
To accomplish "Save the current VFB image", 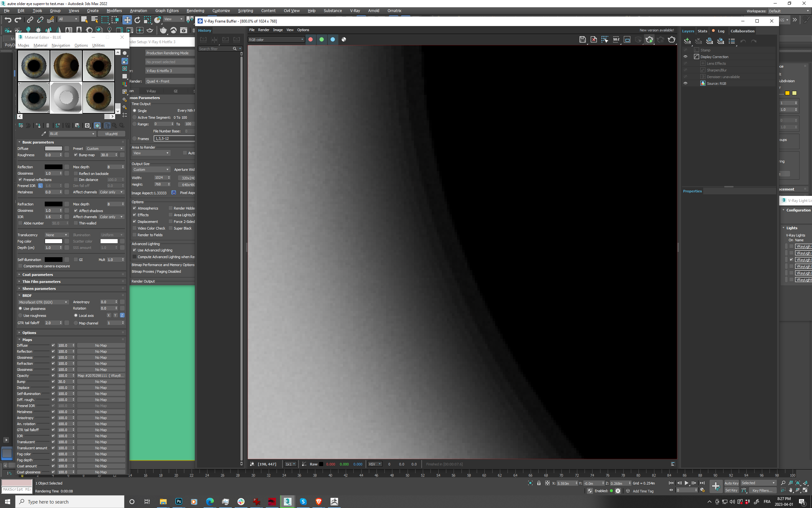I will [582, 40].
